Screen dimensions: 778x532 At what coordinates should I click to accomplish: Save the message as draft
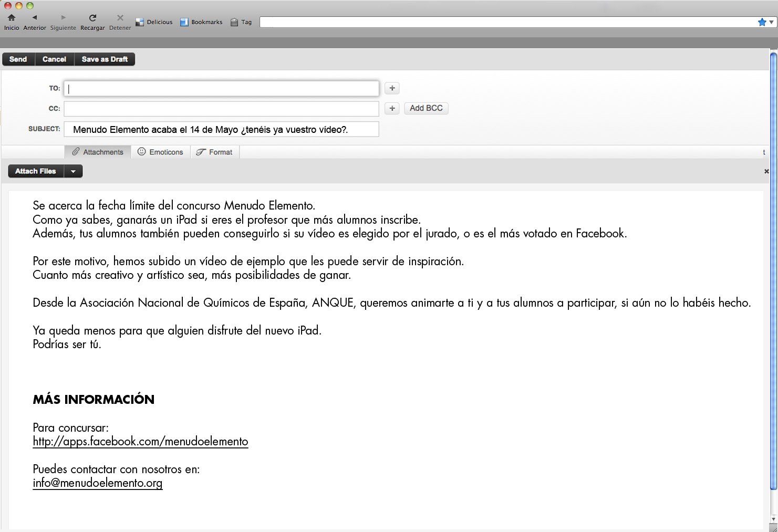coord(105,59)
